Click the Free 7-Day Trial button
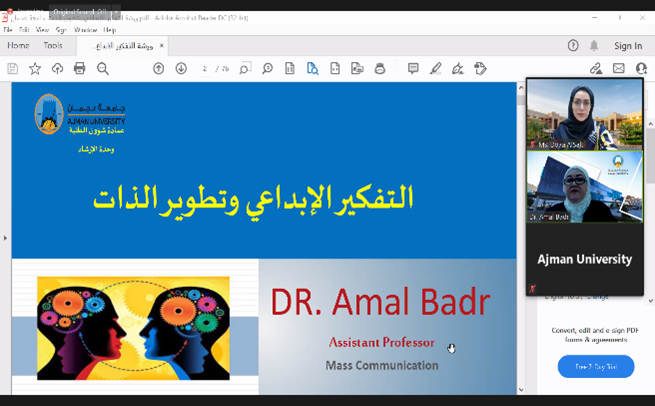 [x=596, y=367]
